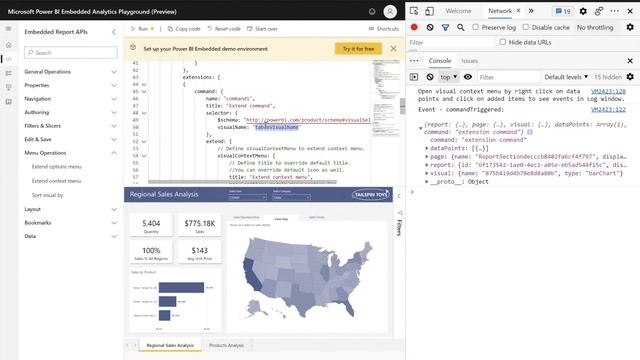640x360 pixels.
Task: Toggle the network filter funnel icon
Action: [445, 27]
